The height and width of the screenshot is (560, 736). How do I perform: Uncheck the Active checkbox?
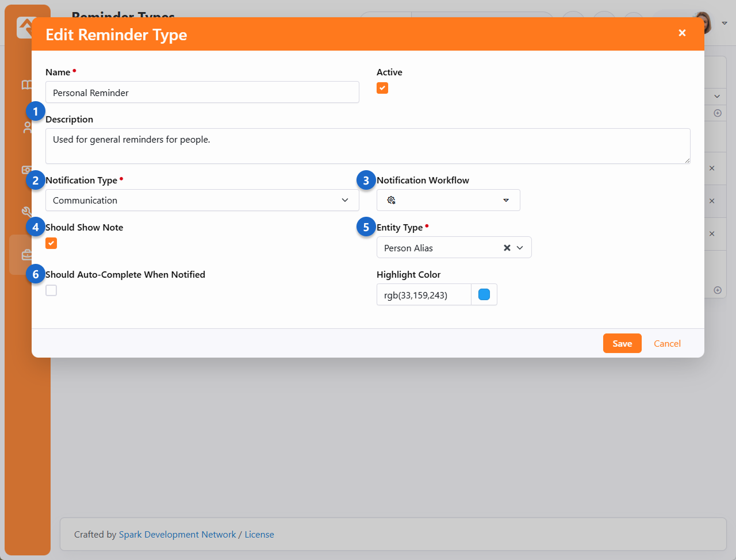pos(382,88)
